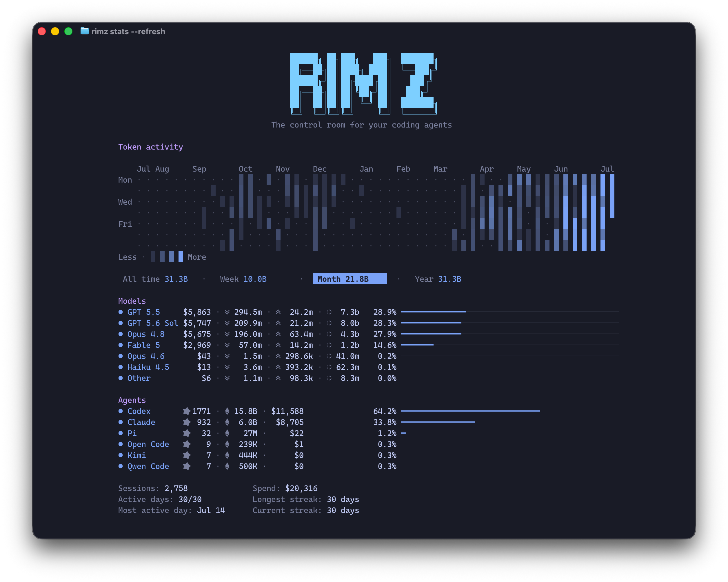Click the upload arrow icon in GPT 5.6 Sol row
728x582 pixels.
[x=278, y=323]
